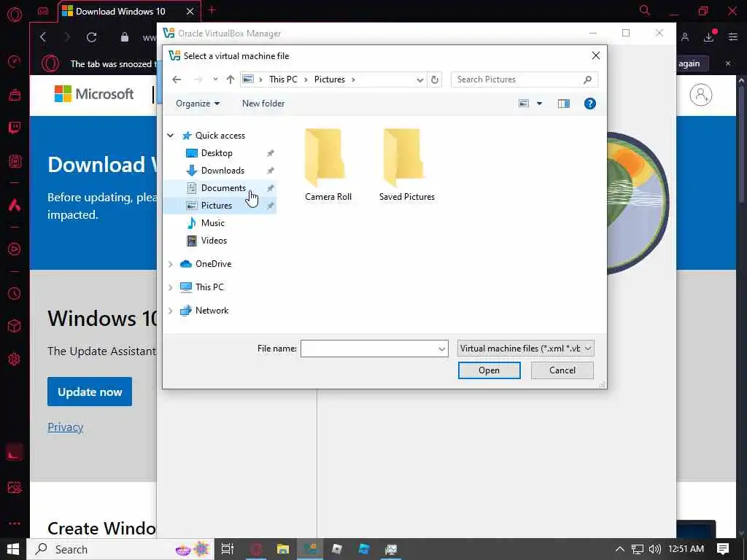Open the extensions cube in Opera sidebar
747x560 pixels.
(15, 326)
